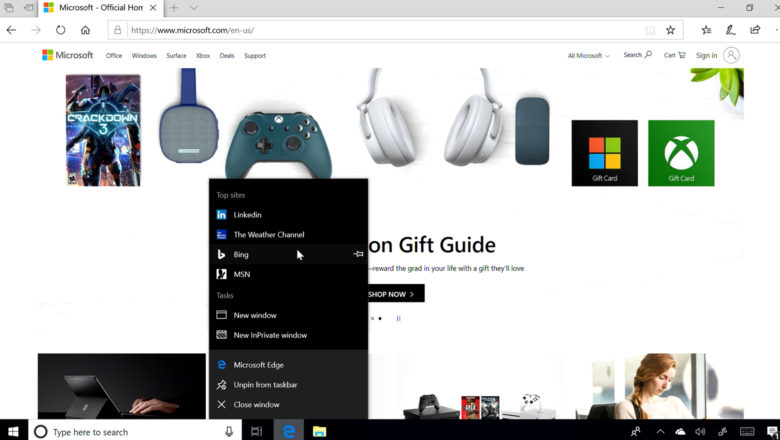780x440 pixels.
Task: Go forward in Edge browser
Action: tap(36, 30)
